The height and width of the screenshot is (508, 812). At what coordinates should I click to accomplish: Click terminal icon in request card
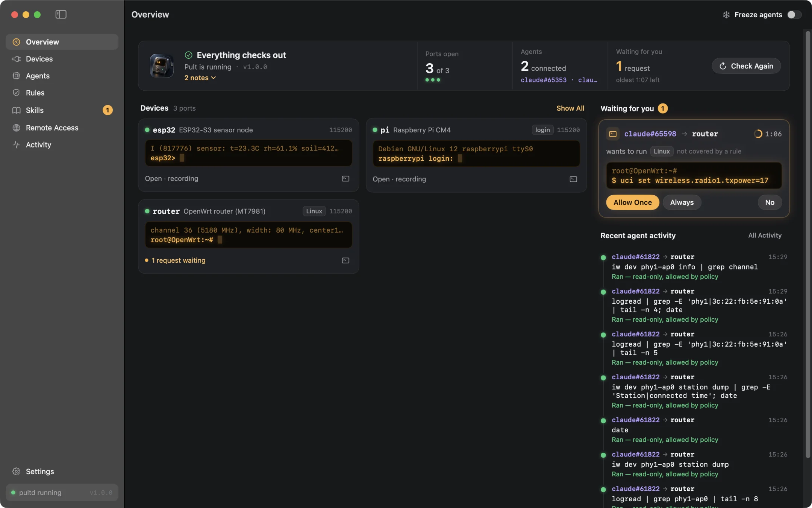click(x=613, y=134)
